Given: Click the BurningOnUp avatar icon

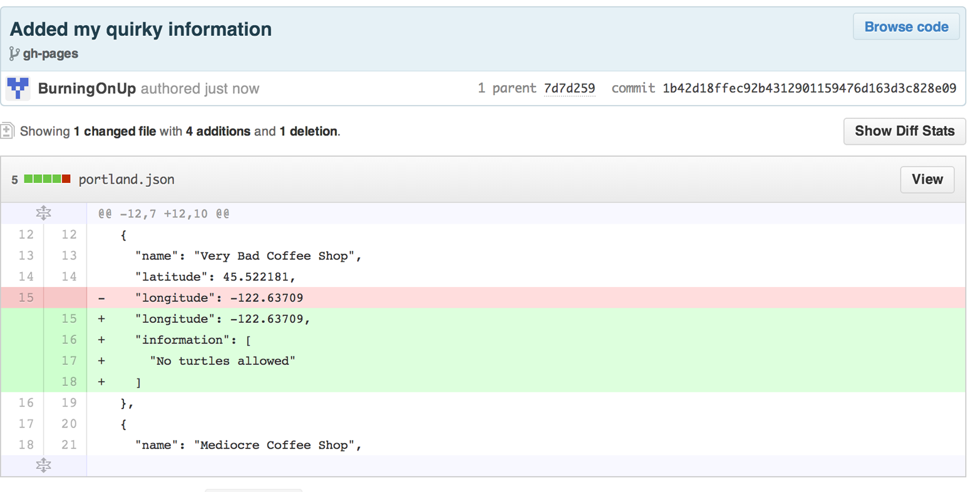Looking at the screenshot, I should tap(18, 88).
